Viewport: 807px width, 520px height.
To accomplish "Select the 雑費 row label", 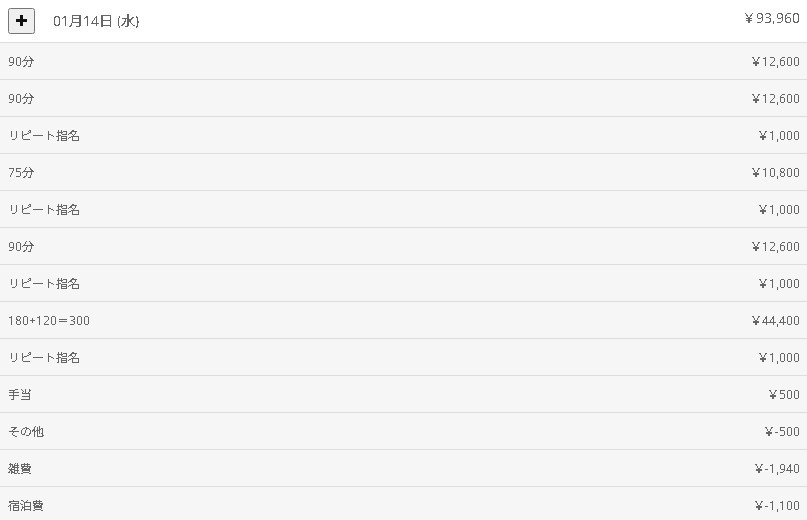I will tap(20, 469).
